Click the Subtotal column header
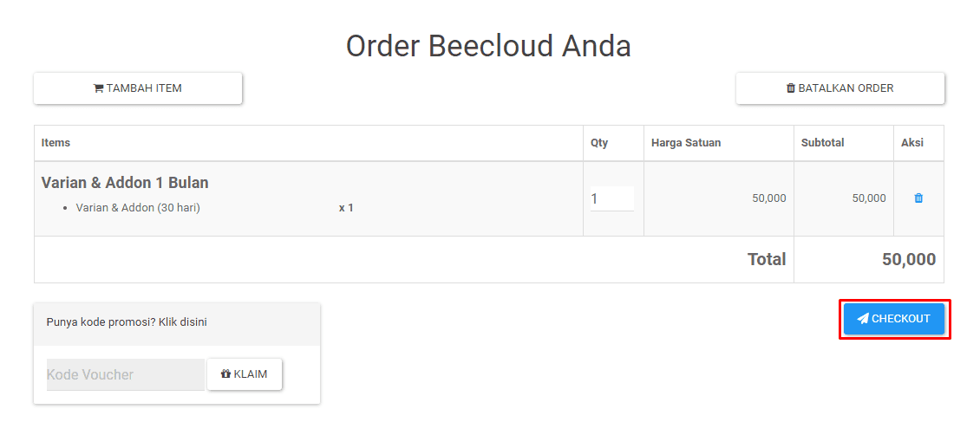Screen dimensions: 980x435 tap(822, 143)
